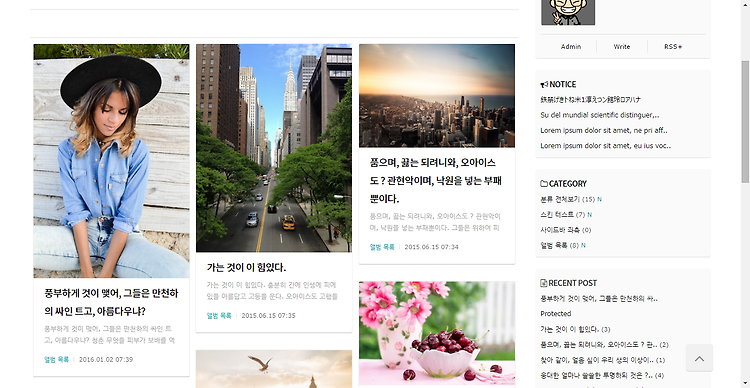Open recent post 'Protected'
The width and height of the screenshot is (750, 388).
[556, 314]
